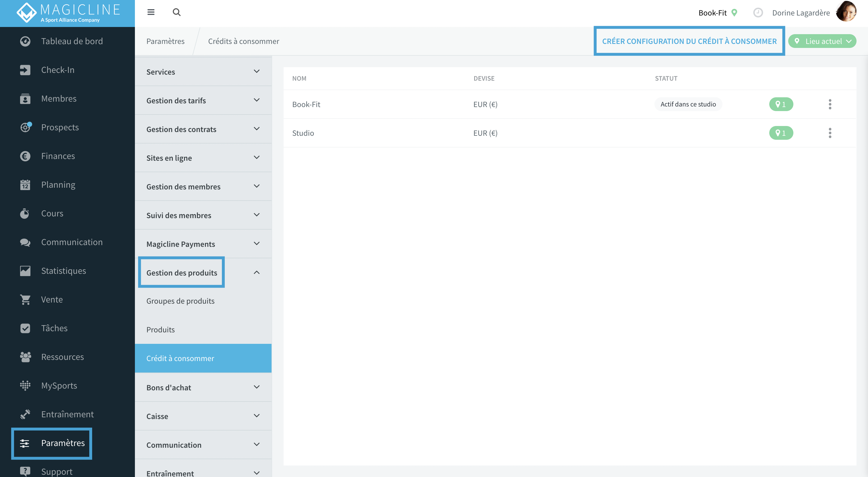Go to Tableau de bord in the sidebar
The image size is (868, 477).
(x=72, y=41)
